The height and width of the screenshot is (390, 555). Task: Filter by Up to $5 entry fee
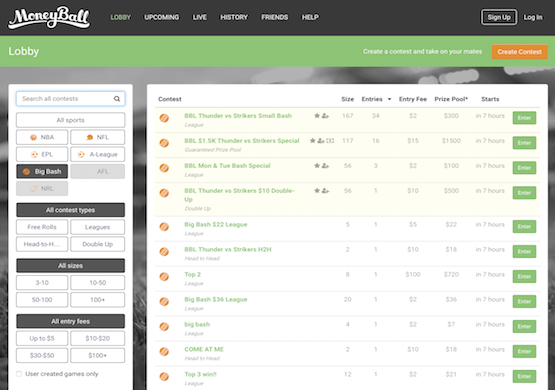coord(42,338)
